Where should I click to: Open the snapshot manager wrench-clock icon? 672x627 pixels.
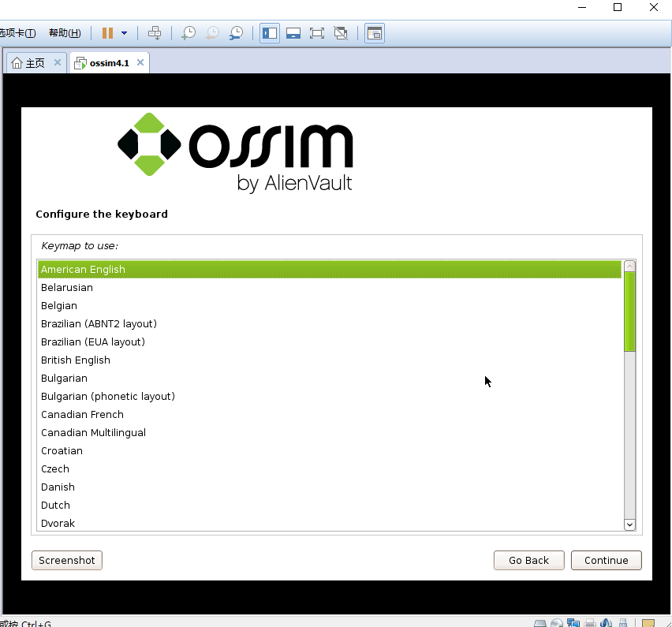(x=236, y=33)
